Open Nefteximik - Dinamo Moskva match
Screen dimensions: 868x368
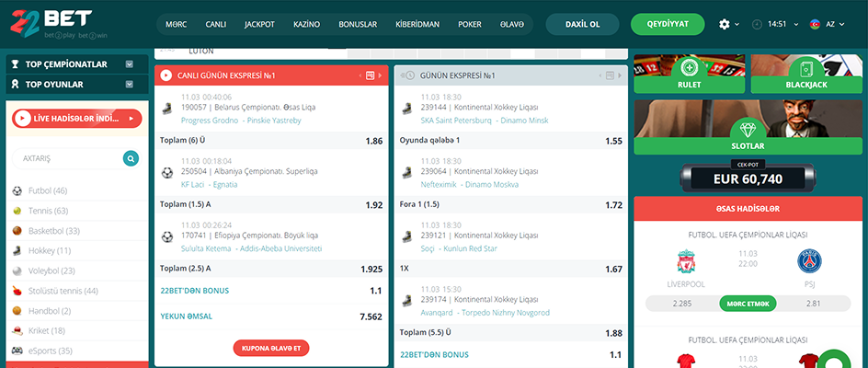coord(470,185)
